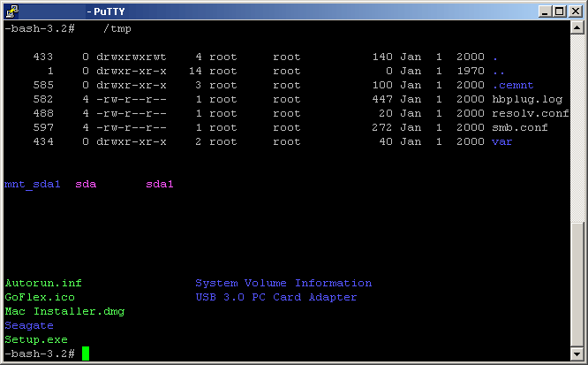
Task: Click the .cemnt directory name
Action: 513,85
